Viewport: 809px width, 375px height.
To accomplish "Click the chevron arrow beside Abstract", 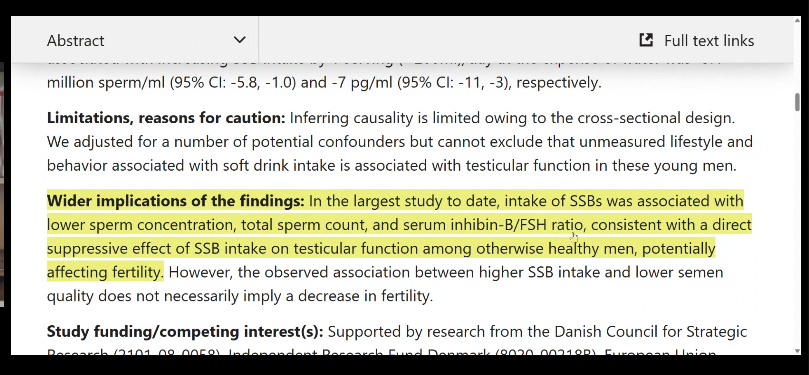I will coord(239,40).
